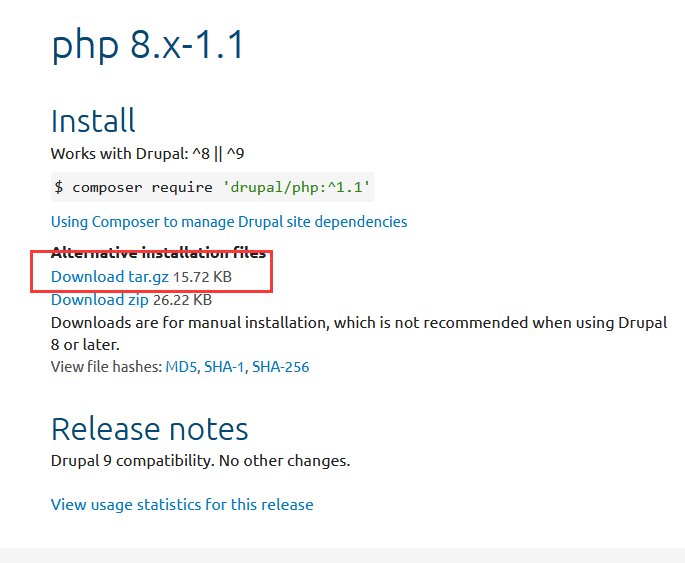685x563 pixels.
Task: Download the tar.gz archive
Action: pyautogui.click(x=110, y=277)
